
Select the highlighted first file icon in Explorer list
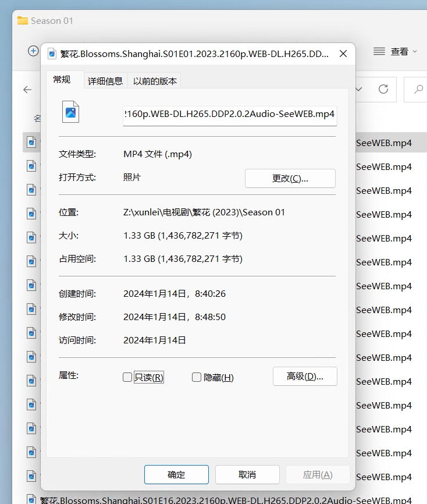(x=31, y=142)
